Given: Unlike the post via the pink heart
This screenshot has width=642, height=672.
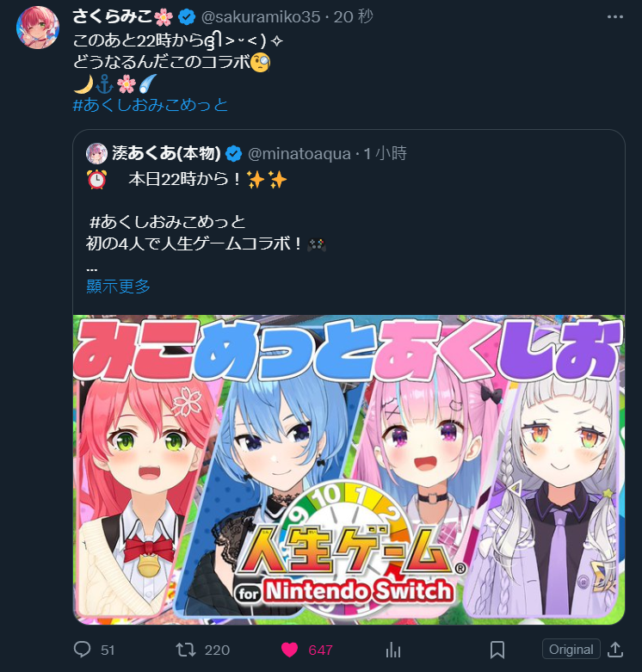Looking at the screenshot, I should point(289,650).
